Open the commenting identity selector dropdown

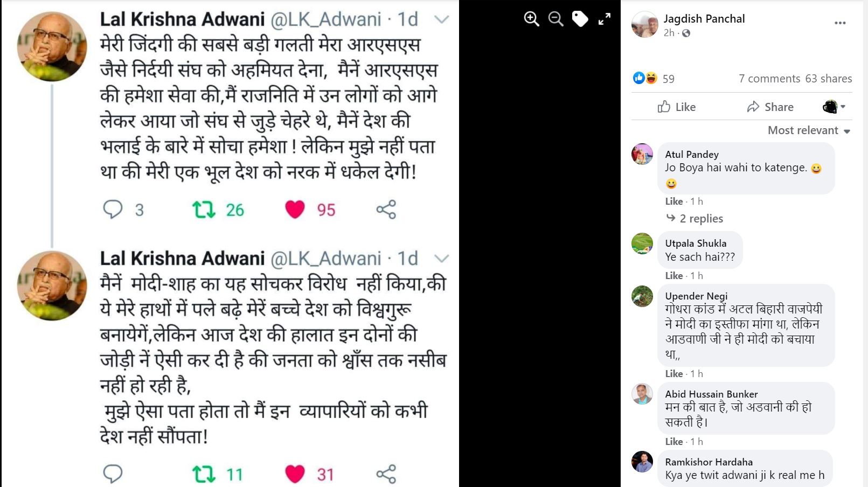point(834,107)
